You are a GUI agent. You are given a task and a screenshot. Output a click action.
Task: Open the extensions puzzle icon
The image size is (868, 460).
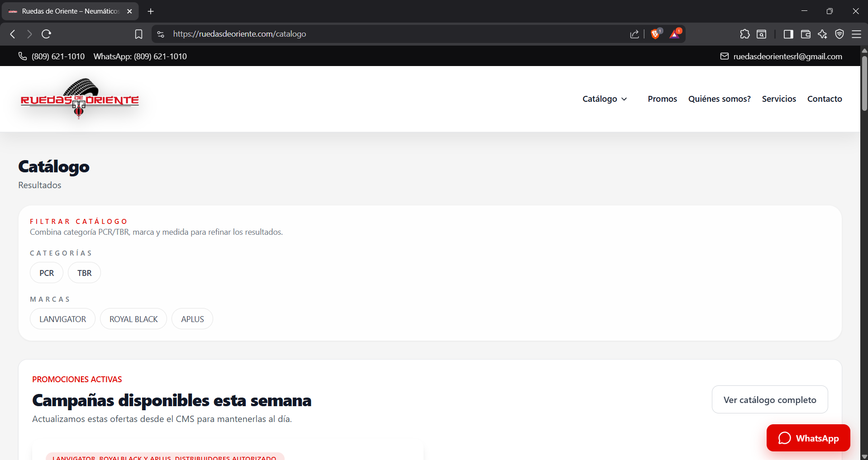coord(744,34)
